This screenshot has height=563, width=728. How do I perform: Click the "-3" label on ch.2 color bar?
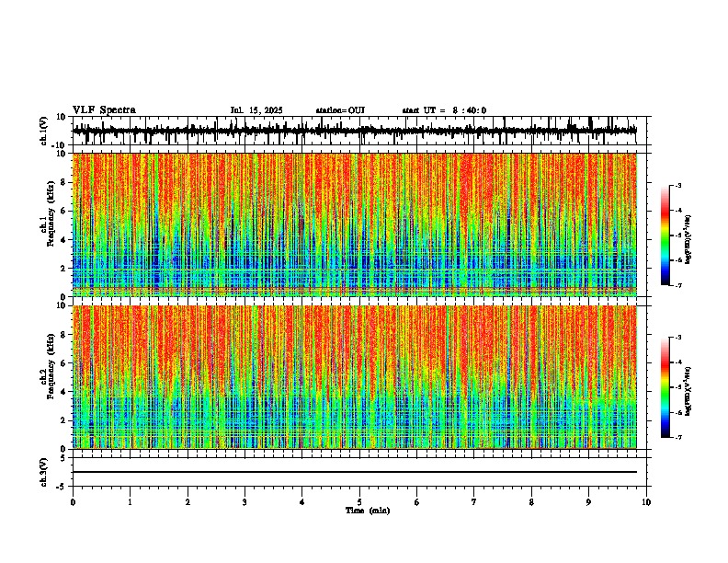[677, 338]
